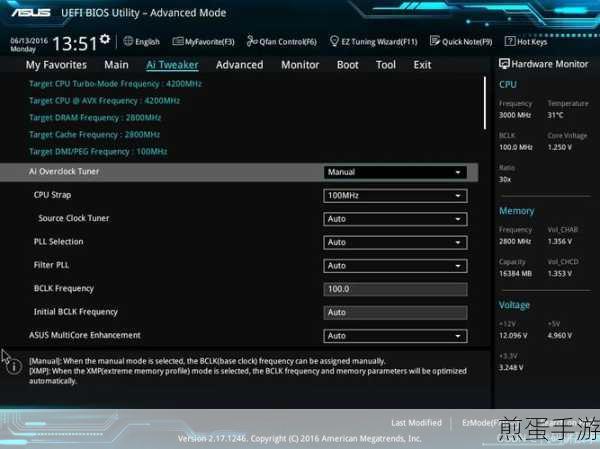Select the Ai Overclock Tuner row label
The height and width of the screenshot is (449, 600).
tap(64, 171)
